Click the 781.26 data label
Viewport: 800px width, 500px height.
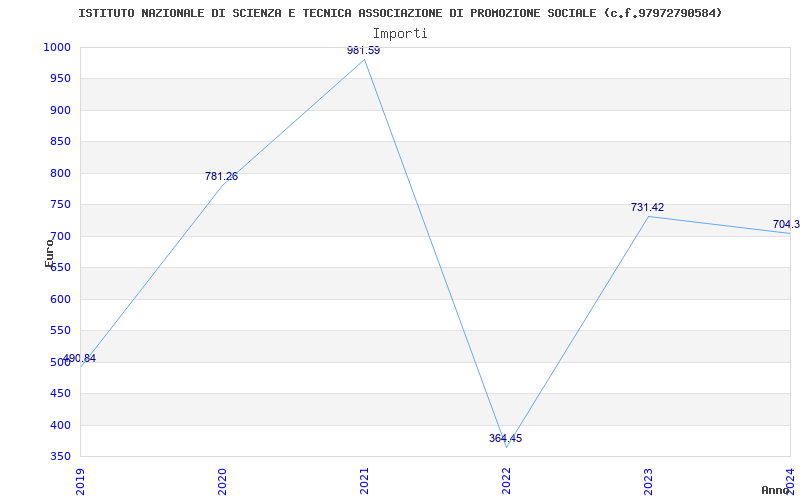coord(221,177)
